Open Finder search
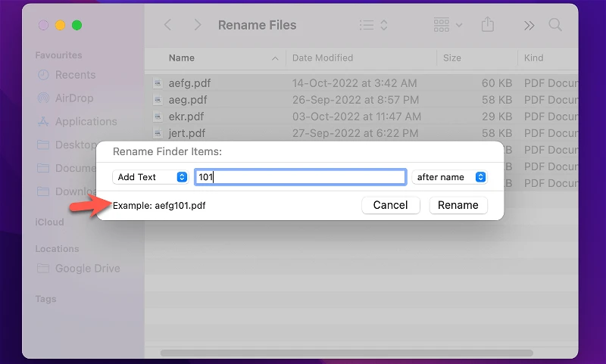Viewport: 606px width, 364px height. click(x=555, y=25)
